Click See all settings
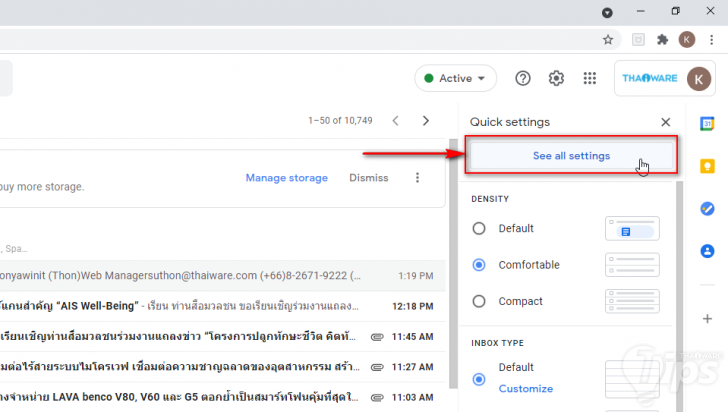728x412 pixels. 571,156
